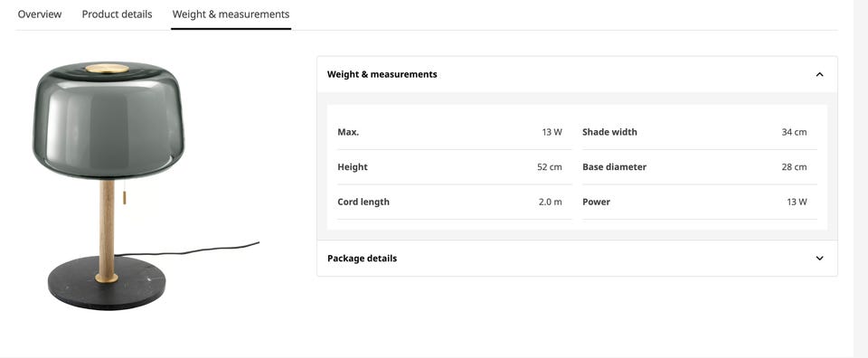Click the 'Height' label
The width and height of the screenshot is (868, 358).
(x=353, y=167)
